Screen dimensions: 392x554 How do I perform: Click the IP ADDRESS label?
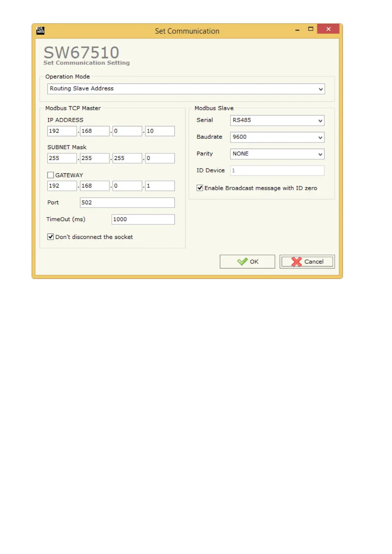[x=65, y=120]
